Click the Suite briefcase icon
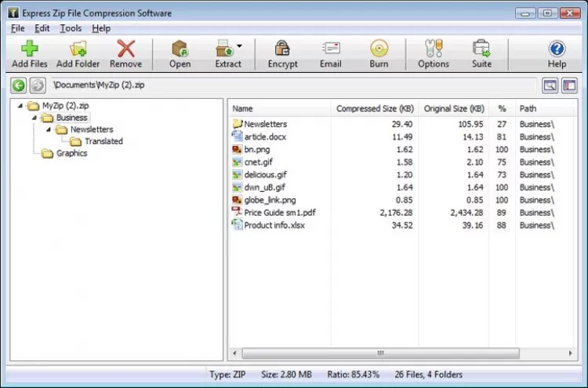The image size is (588, 388). (x=481, y=49)
